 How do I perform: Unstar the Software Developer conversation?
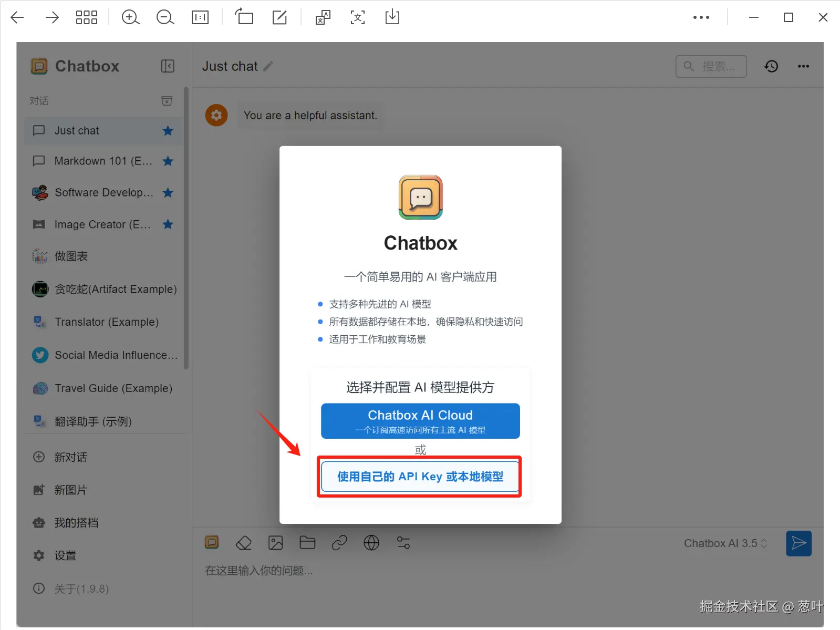(x=168, y=192)
